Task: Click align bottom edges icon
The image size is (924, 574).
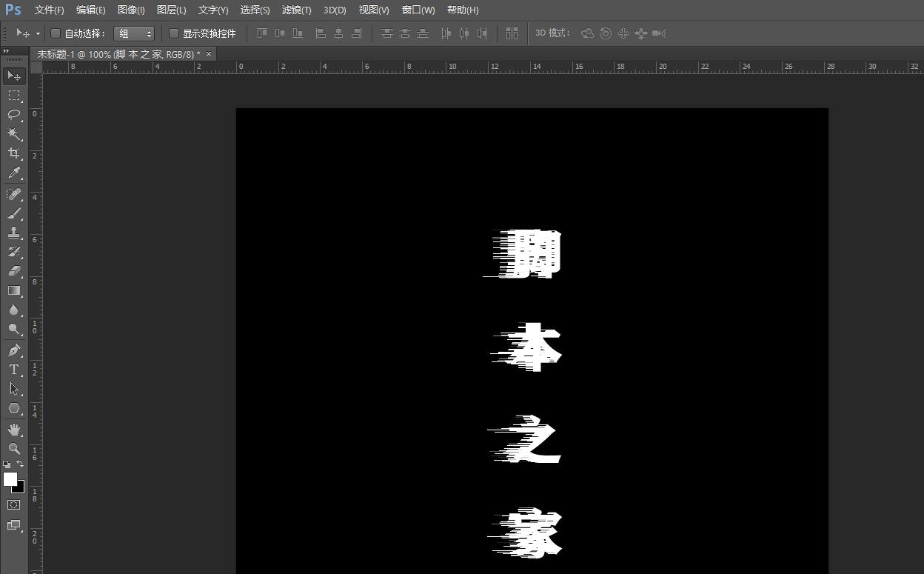Action: click(298, 33)
